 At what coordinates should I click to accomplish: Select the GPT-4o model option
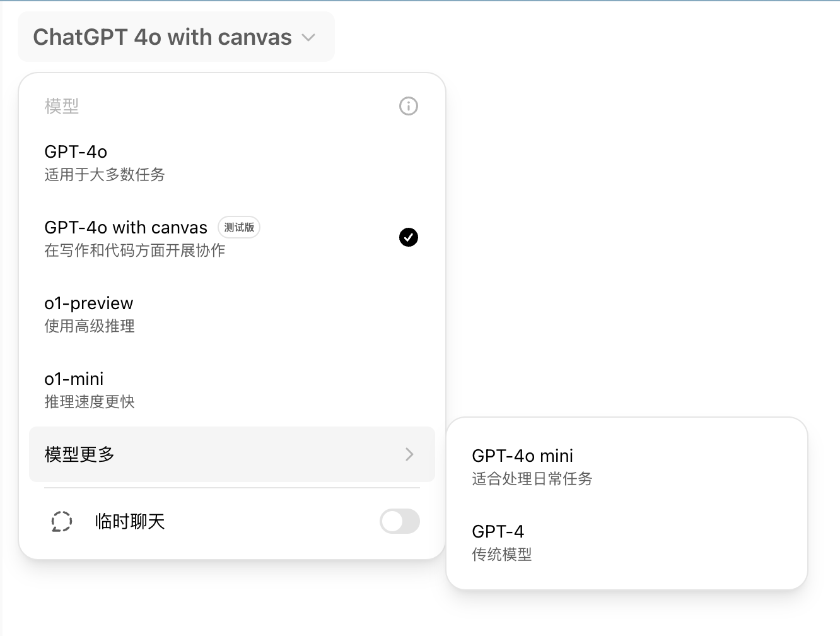click(232, 163)
